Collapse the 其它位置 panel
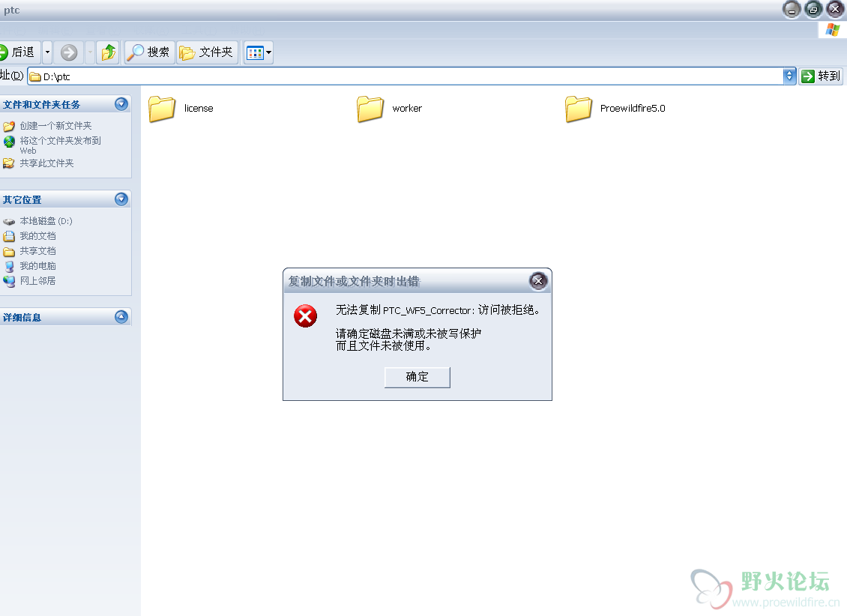 pyautogui.click(x=121, y=199)
